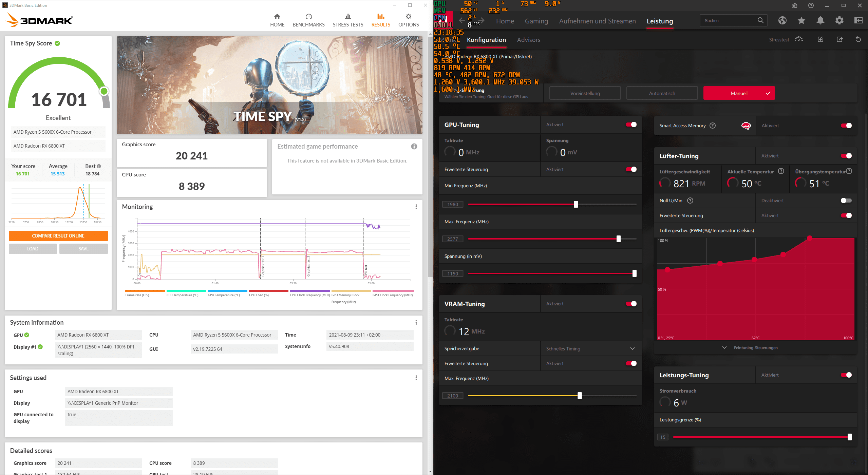The image size is (868, 475).
Task: Open Speicherzeitgabe Schnelles Timing dropdown
Action: pyautogui.click(x=591, y=348)
